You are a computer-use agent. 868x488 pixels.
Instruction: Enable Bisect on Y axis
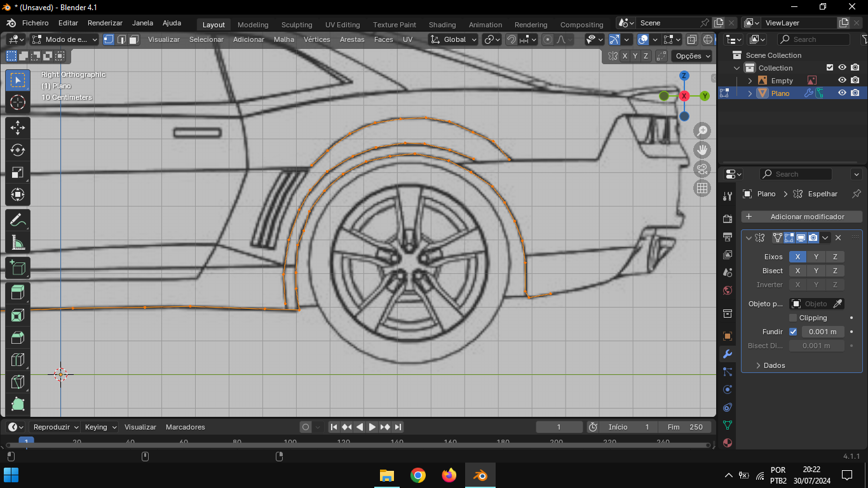[817, 271]
